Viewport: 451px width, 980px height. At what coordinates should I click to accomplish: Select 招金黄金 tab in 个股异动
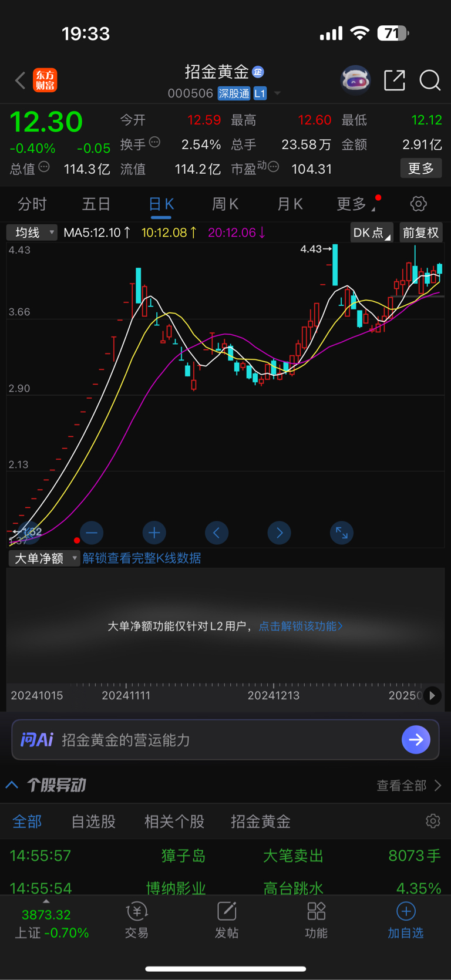(x=261, y=821)
